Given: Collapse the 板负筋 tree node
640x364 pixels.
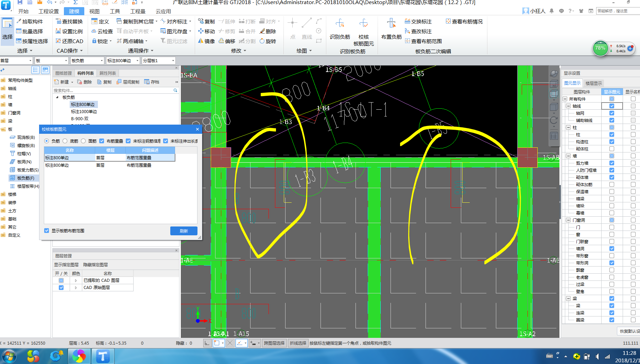Looking at the screenshot, I should point(57,97).
